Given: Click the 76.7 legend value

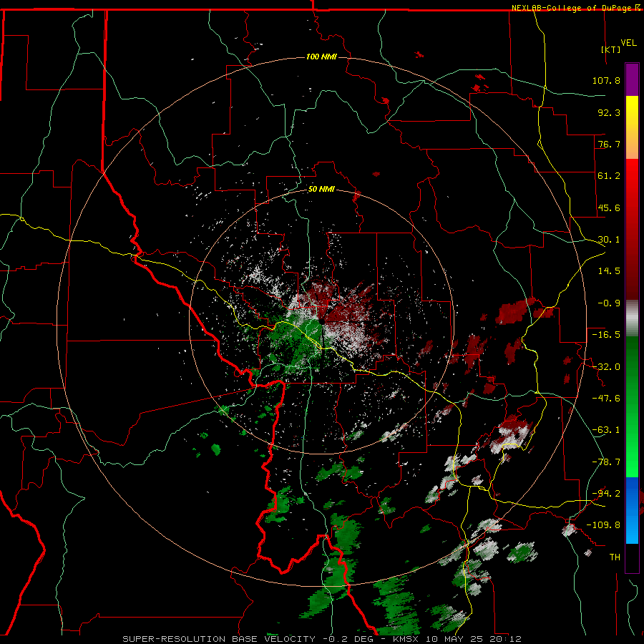Looking at the screenshot, I should pyautogui.click(x=609, y=144).
